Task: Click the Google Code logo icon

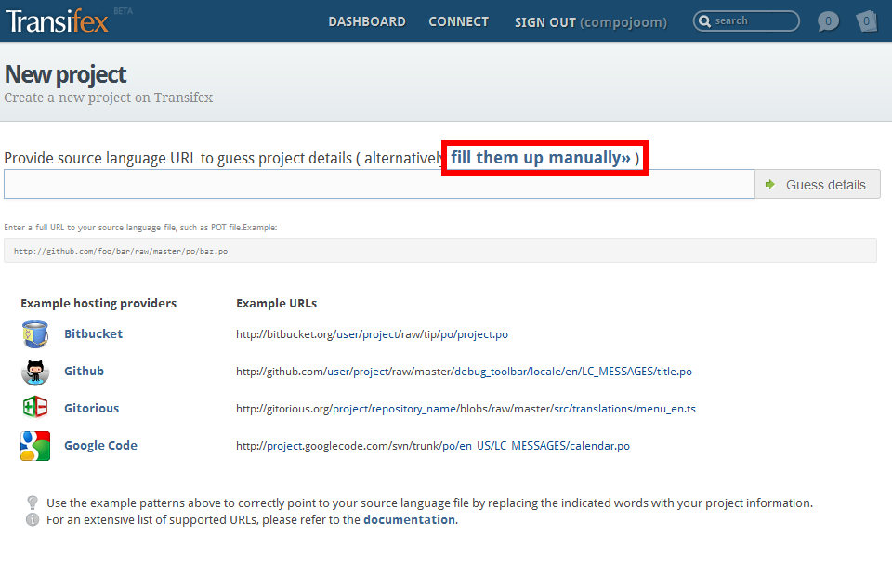Action: click(35, 445)
